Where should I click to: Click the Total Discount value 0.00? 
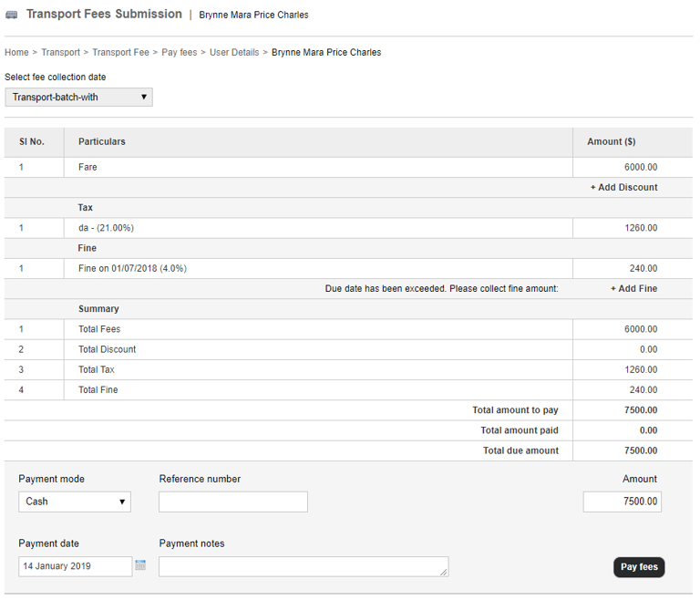click(648, 349)
